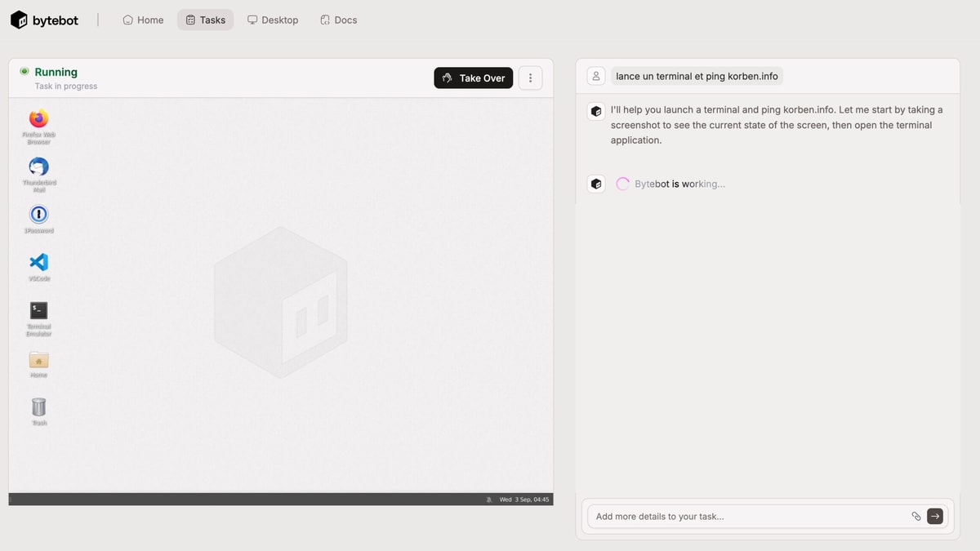Click the taskbar clock showing Wed 3 Sep
980x551 pixels.
524,500
